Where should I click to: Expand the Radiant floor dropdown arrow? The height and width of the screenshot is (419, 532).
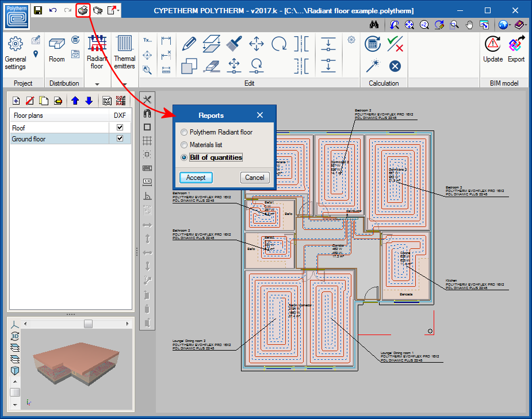[x=97, y=85]
